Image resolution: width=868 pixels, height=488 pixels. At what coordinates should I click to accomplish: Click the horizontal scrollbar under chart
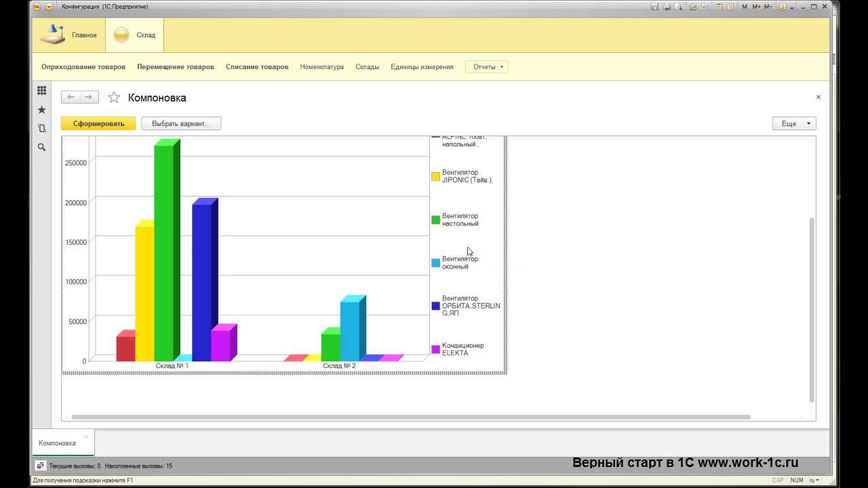[x=411, y=417]
